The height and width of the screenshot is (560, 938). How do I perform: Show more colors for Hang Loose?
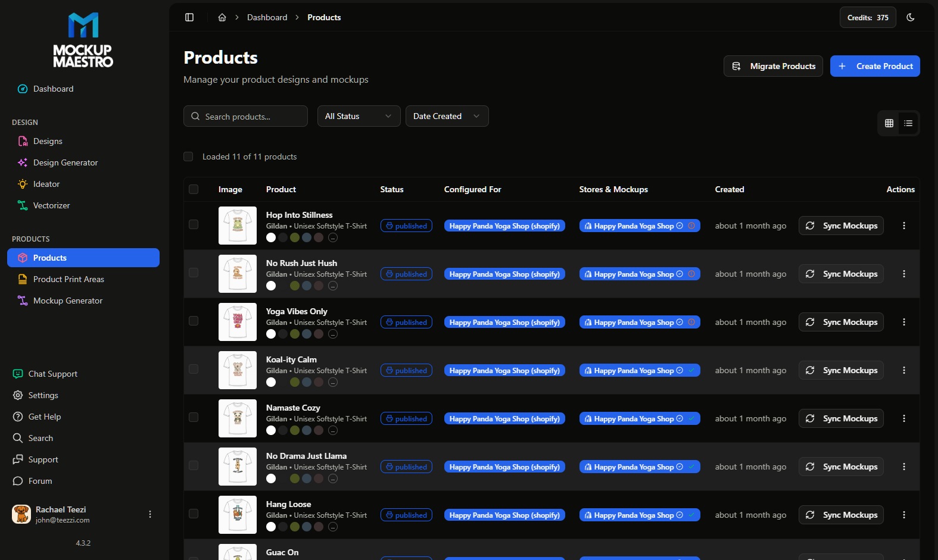click(x=333, y=527)
